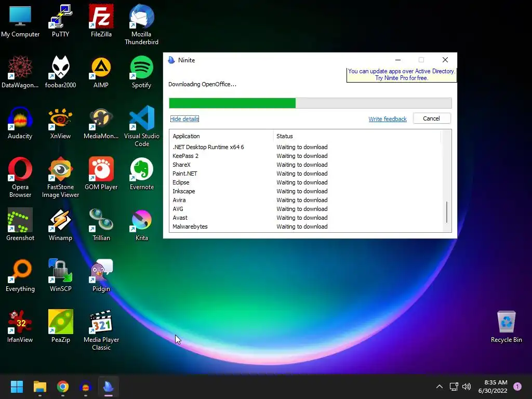Select the Spotify desktop shortcut
Viewport: 532px width, 399px height.
[141, 72]
